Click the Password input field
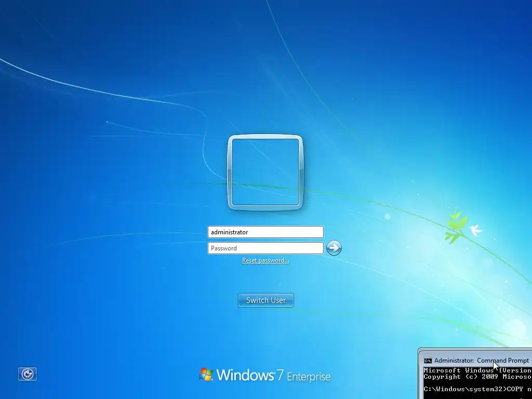This screenshot has width=532, height=399. [x=265, y=248]
